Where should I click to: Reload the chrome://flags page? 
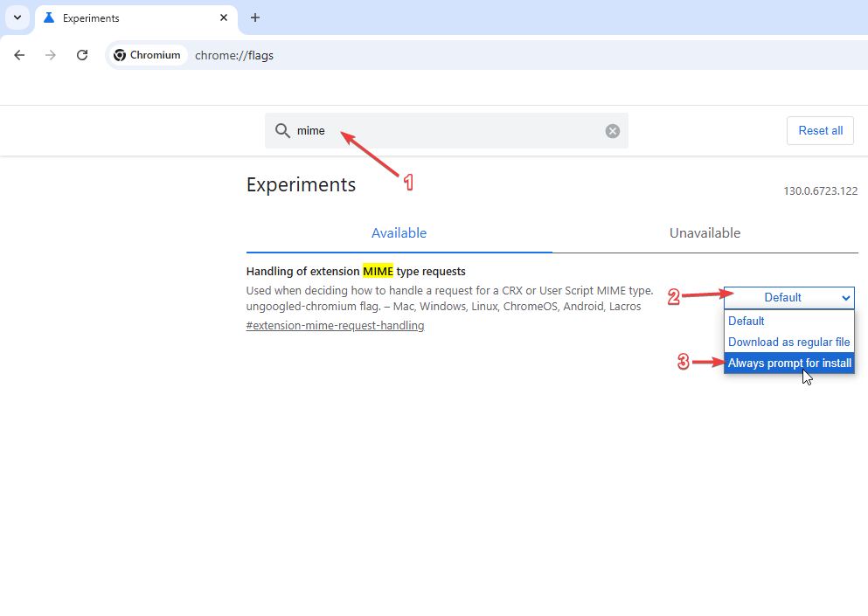coord(82,55)
